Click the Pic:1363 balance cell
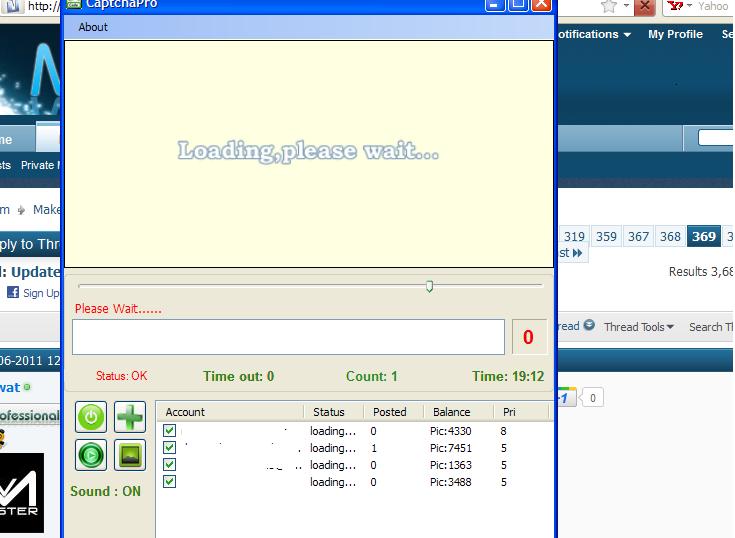 [450, 465]
